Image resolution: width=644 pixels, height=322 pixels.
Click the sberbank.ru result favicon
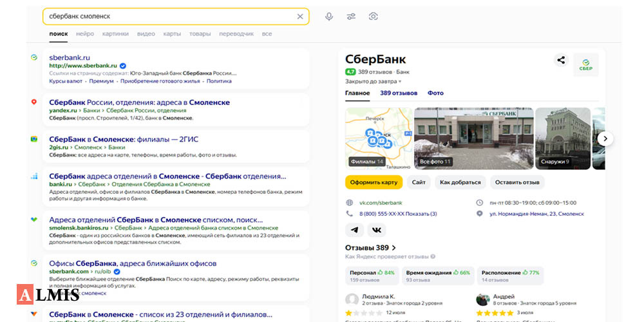point(34,57)
